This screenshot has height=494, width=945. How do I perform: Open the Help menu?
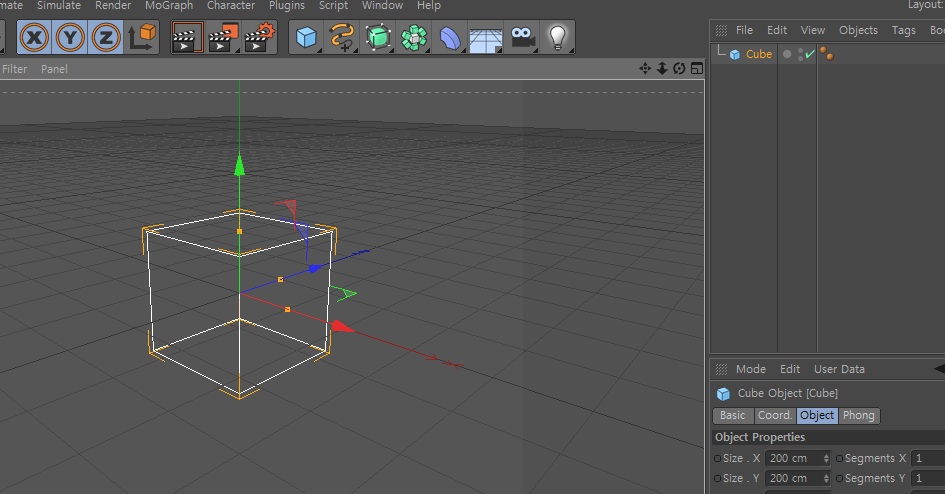click(x=429, y=5)
